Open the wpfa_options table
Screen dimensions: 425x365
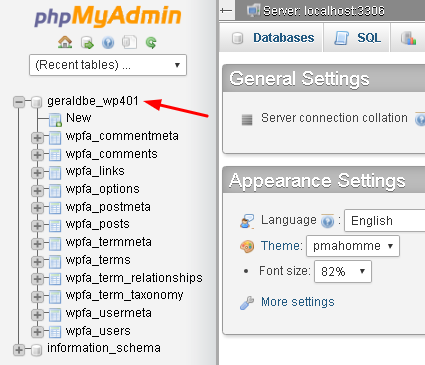[103, 189]
